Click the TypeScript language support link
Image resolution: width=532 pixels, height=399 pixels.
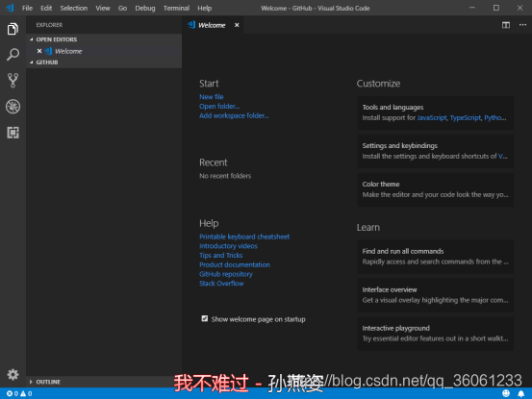[x=466, y=117]
